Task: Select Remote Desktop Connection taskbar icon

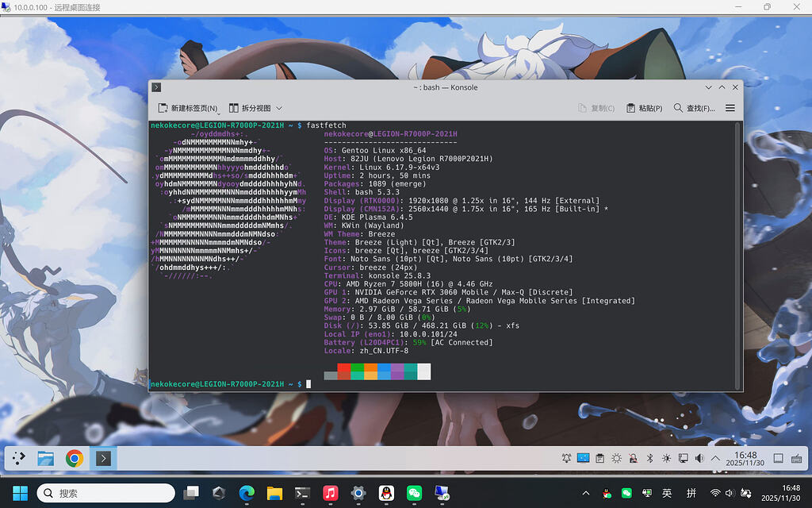Action: (x=442, y=493)
